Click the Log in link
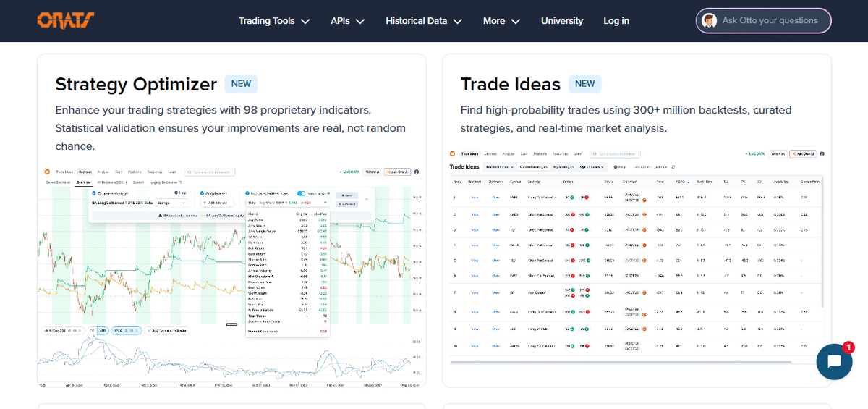 616,21
